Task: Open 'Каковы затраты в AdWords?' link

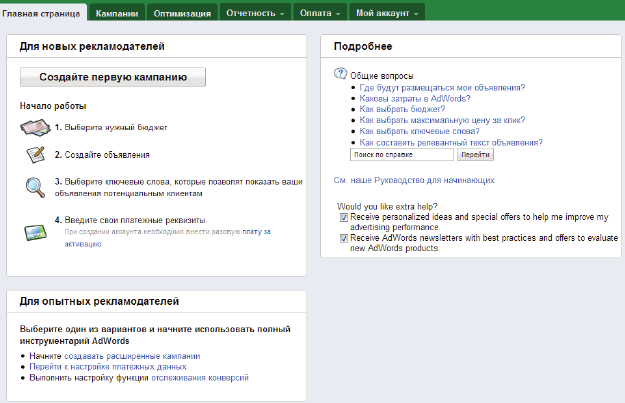Action: [415, 98]
